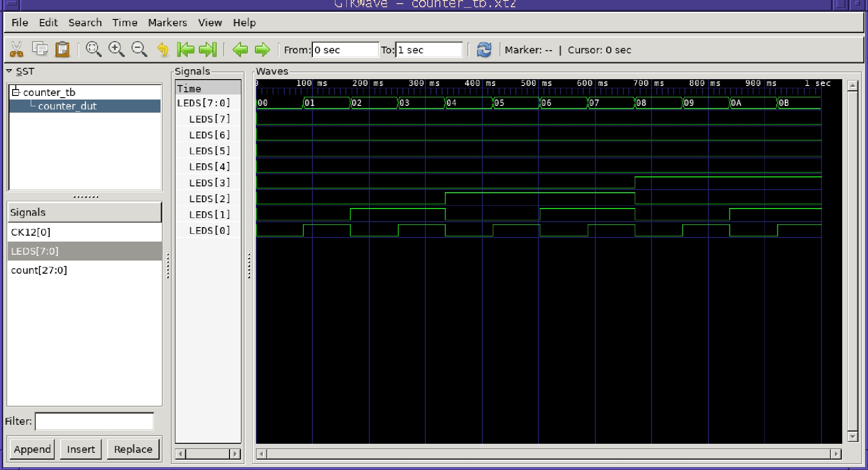Click the Copy icon in toolbar

tap(40, 49)
